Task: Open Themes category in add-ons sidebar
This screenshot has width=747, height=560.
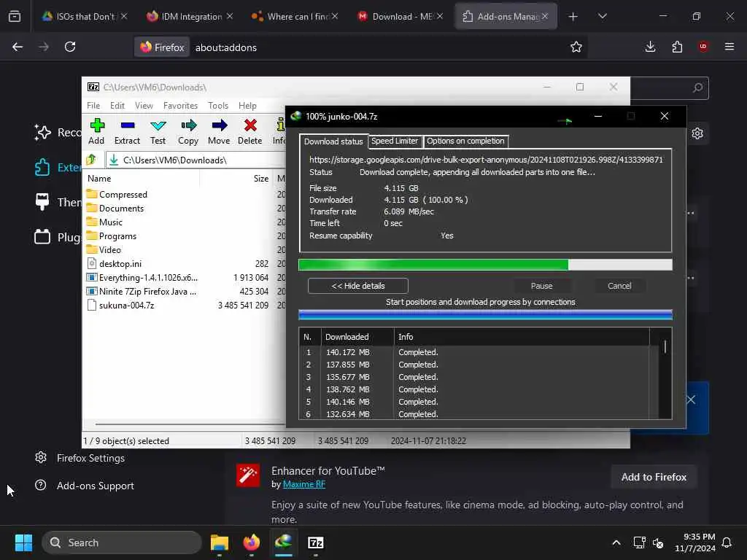Action: (x=58, y=202)
